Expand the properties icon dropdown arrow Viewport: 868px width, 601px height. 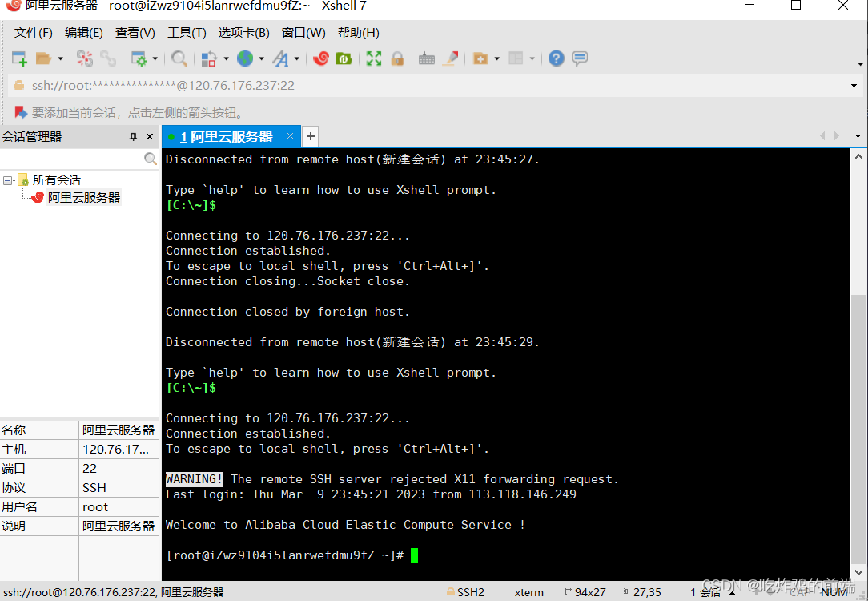(x=155, y=58)
